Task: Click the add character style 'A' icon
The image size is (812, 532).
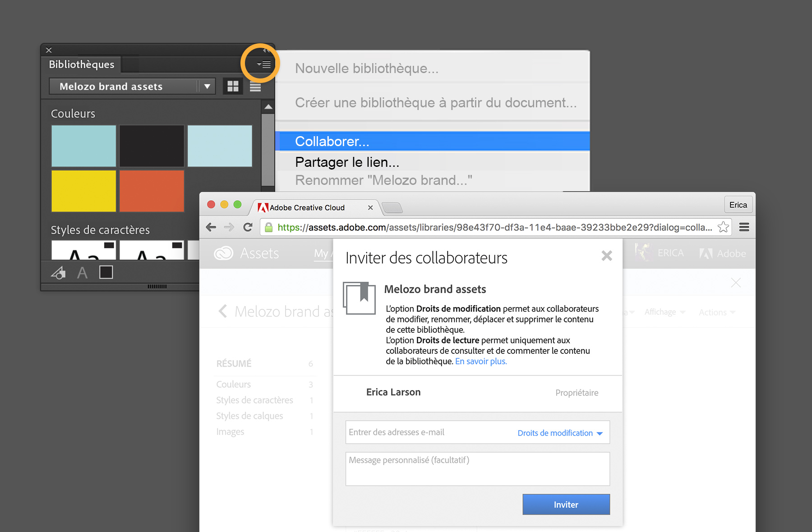Action: click(x=82, y=272)
